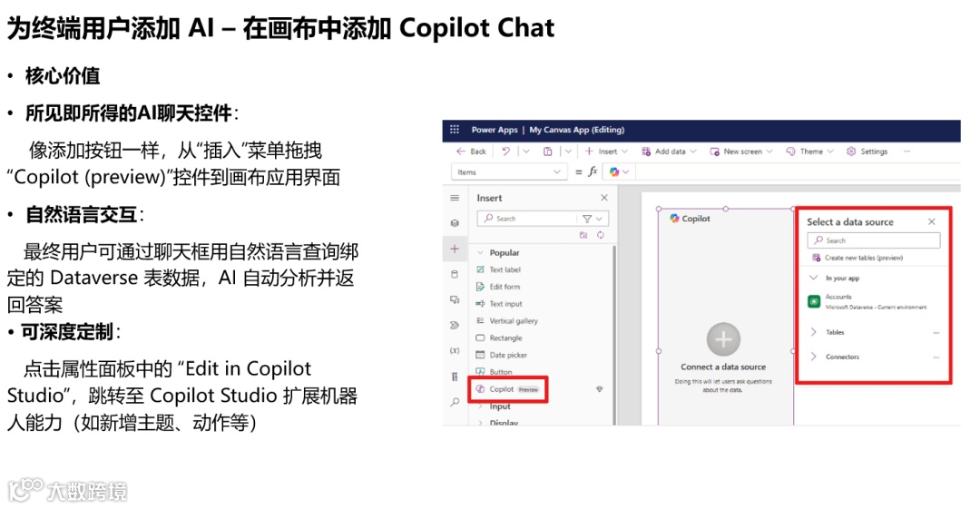Open the Paste options dropdown arrow
This screenshot has height=509, width=980.
[568, 152]
